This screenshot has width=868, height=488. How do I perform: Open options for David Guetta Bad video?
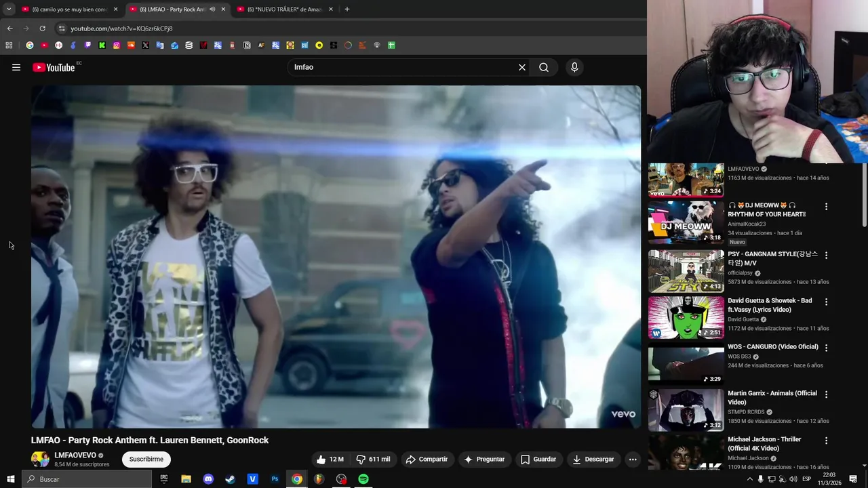(x=826, y=302)
